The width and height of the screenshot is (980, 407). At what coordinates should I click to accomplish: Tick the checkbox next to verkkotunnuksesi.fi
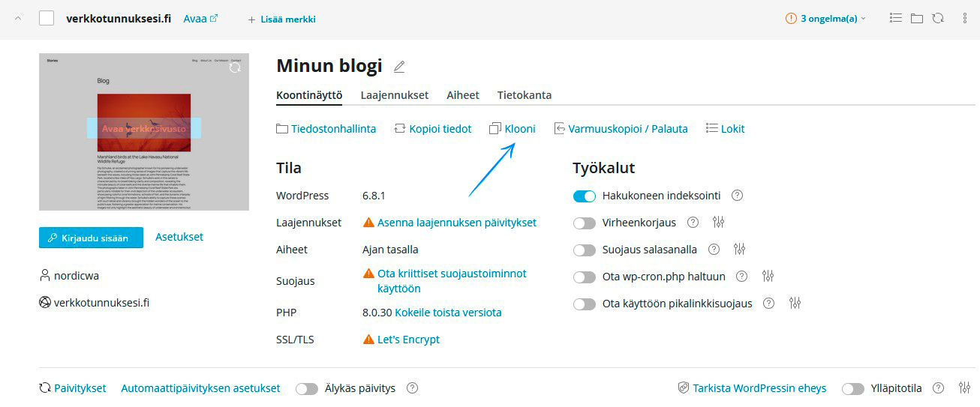coord(47,18)
